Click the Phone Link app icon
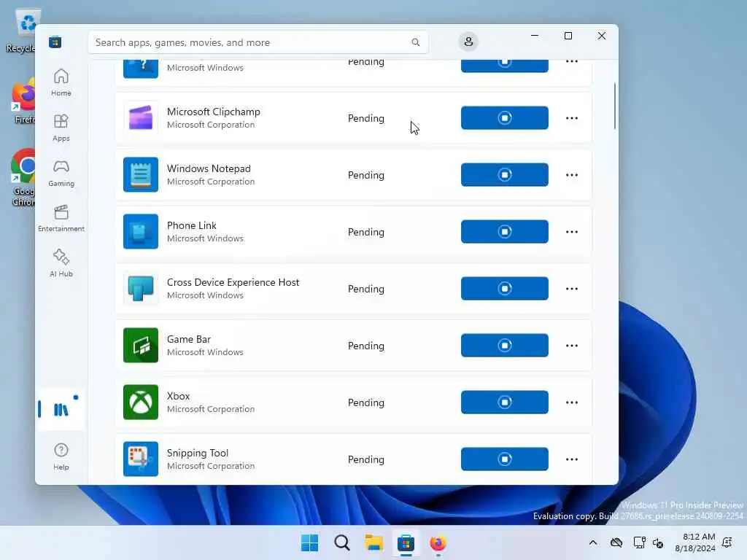 point(141,231)
